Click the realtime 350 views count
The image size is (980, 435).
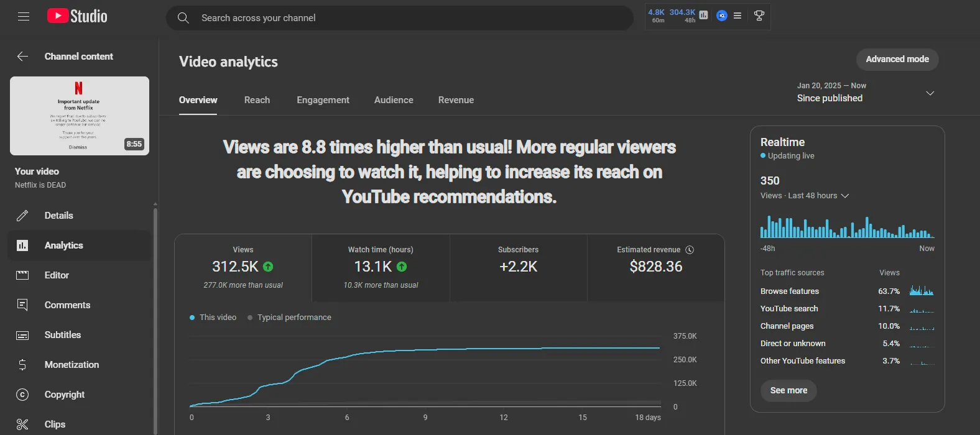pyautogui.click(x=770, y=181)
